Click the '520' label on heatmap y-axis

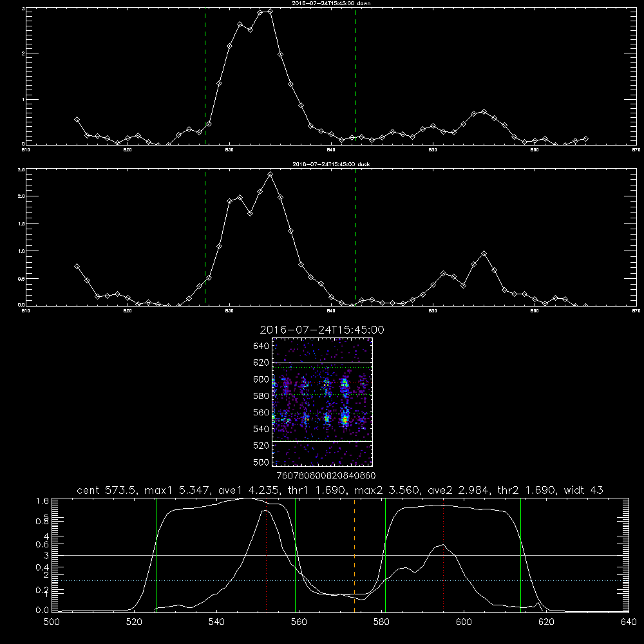pyautogui.click(x=261, y=446)
